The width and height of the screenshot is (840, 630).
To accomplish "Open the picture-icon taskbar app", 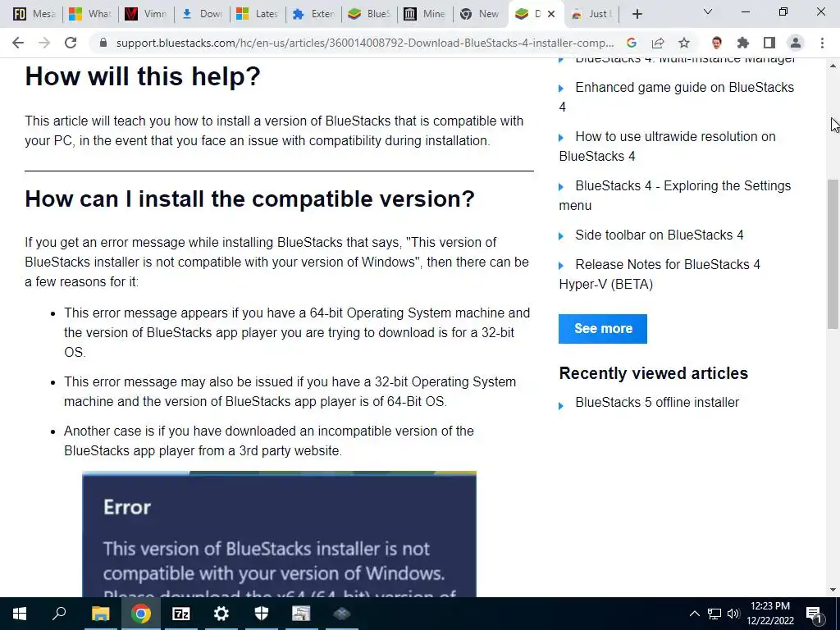I will coord(301,614).
